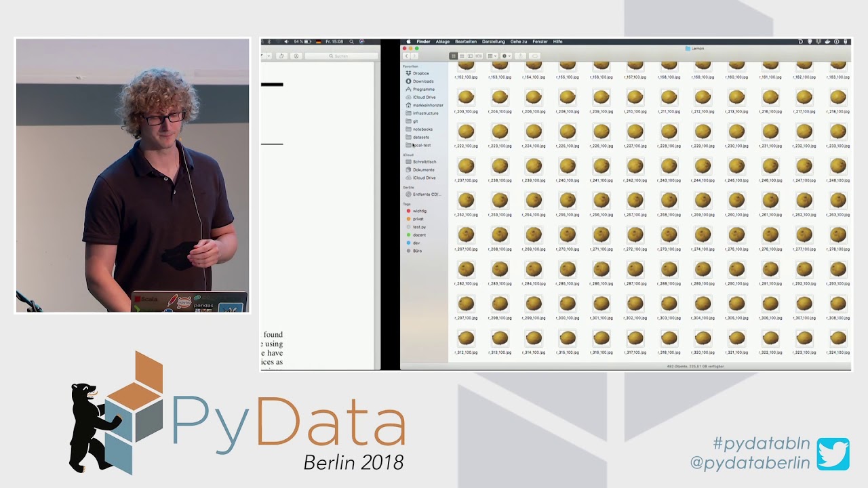The image size is (868, 488).
Task: Select lemon image r_255_100.jpg
Action: [568, 201]
